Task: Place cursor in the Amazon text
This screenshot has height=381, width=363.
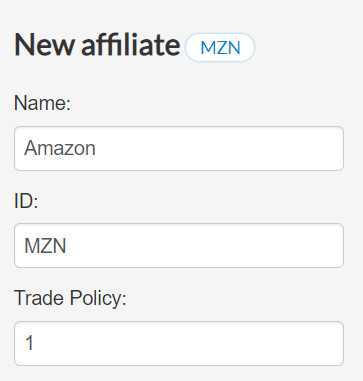Action: pos(60,148)
